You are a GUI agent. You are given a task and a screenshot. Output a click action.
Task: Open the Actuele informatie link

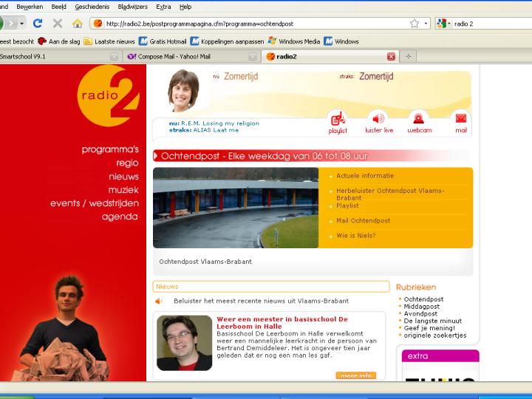point(365,176)
